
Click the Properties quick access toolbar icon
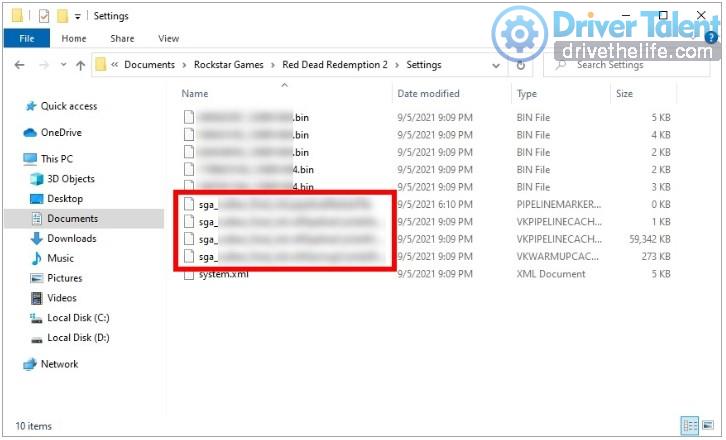pos(44,17)
